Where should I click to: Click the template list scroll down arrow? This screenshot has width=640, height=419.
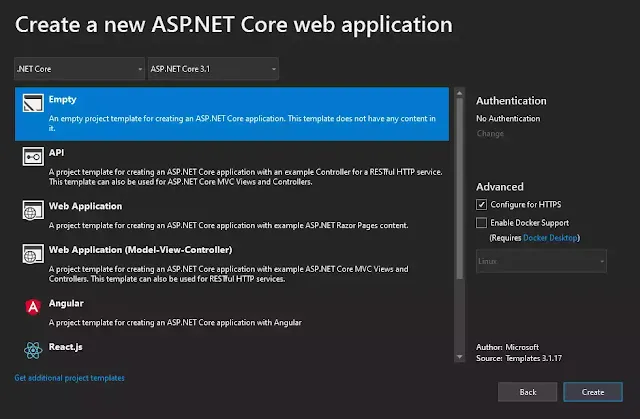click(460, 357)
